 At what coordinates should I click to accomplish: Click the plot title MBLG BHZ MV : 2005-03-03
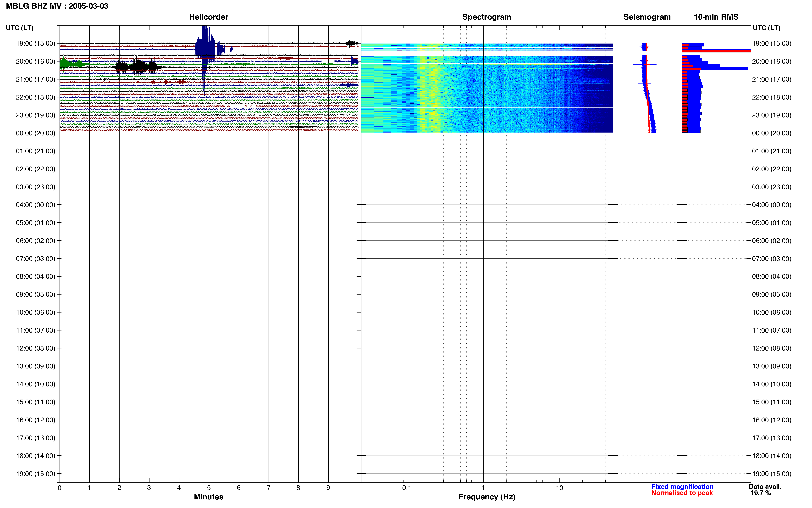pos(57,6)
